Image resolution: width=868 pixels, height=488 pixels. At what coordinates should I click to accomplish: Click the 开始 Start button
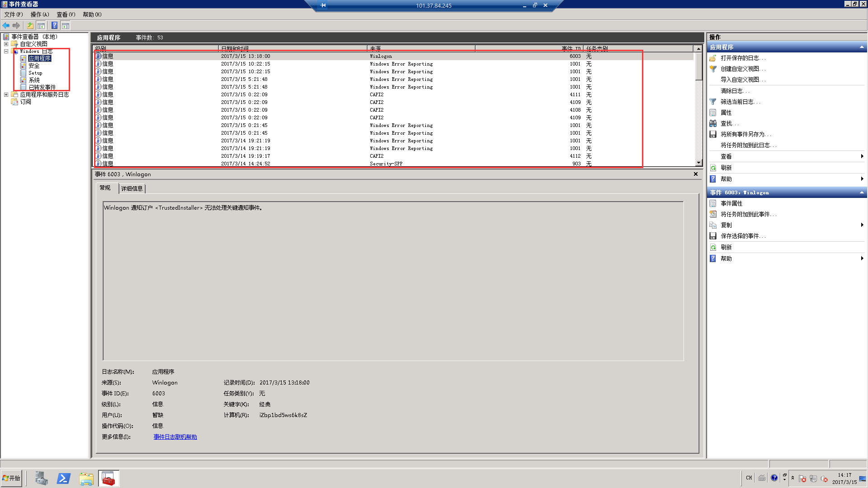pos(11,478)
